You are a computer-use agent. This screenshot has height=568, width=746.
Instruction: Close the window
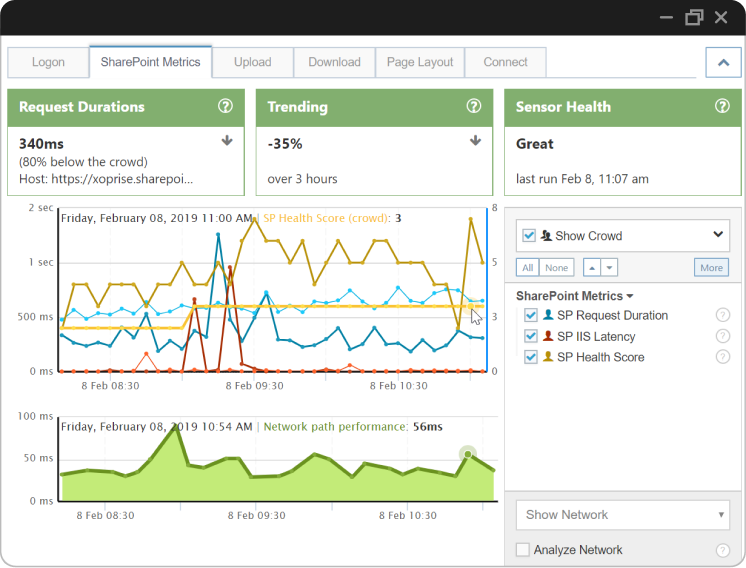coord(721,18)
